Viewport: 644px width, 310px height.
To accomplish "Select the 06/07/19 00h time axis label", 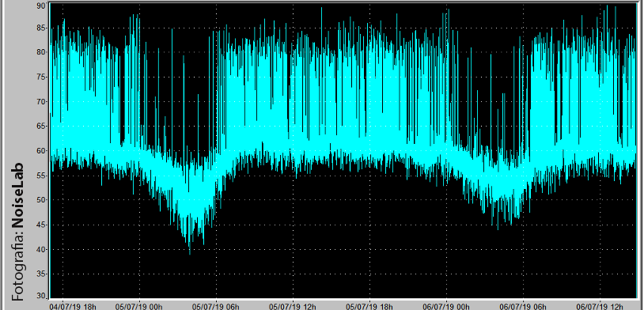I will (x=446, y=306).
